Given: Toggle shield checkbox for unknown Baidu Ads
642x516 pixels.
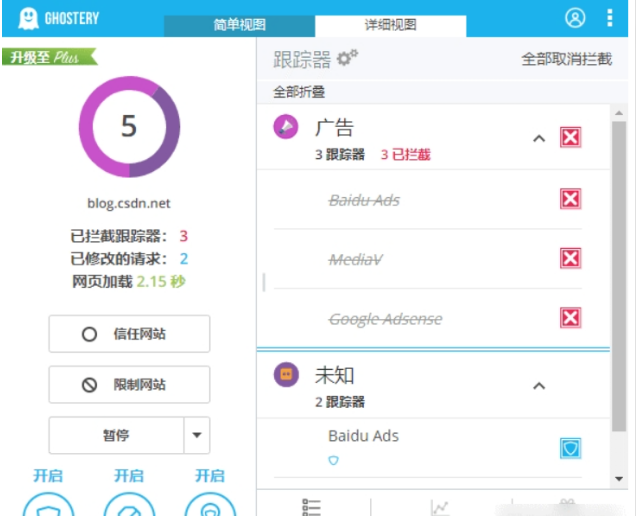Looking at the screenshot, I should [x=570, y=448].
